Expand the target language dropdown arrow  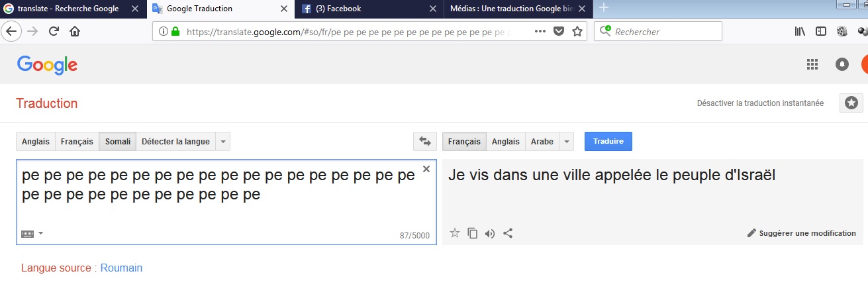[566, 141]
